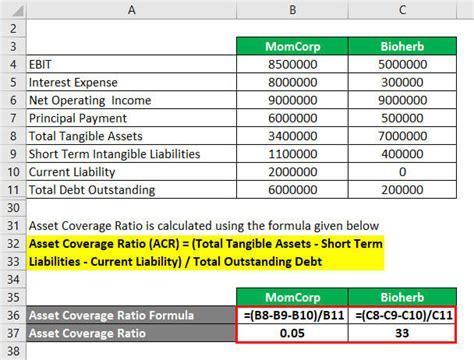Select row 11 header
The image size is (474, 360).
pos(13,190)
